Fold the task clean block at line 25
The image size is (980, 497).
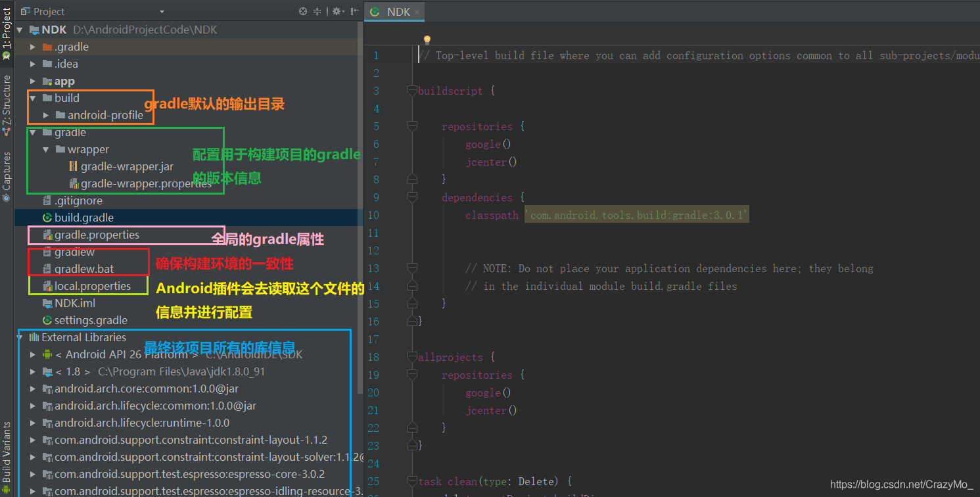pyautogui.click(x=412, y=481)
